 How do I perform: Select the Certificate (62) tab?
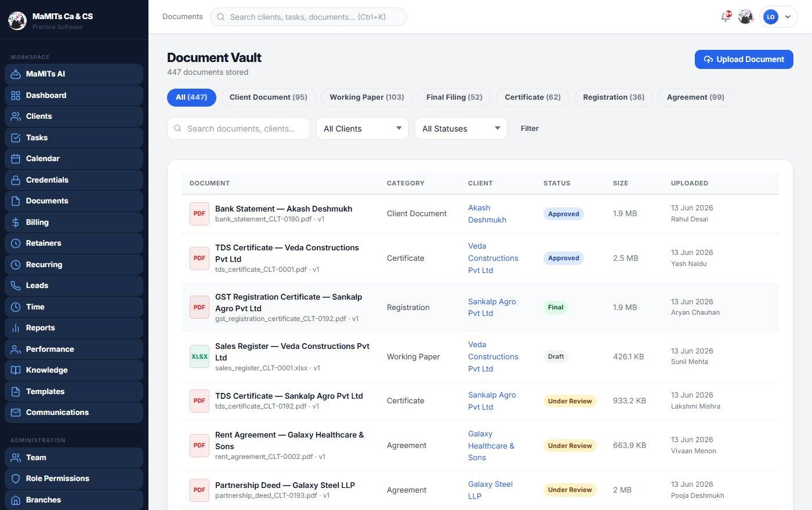(533, 97)
